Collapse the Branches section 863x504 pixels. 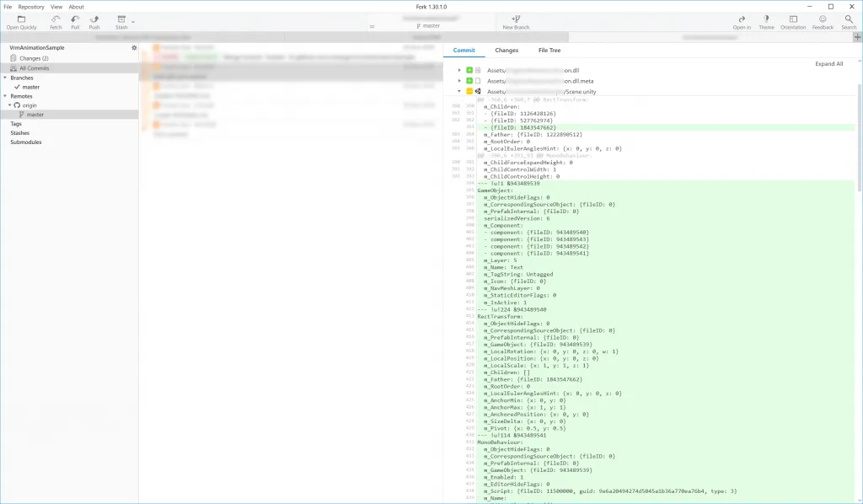(x=5, y=78)
